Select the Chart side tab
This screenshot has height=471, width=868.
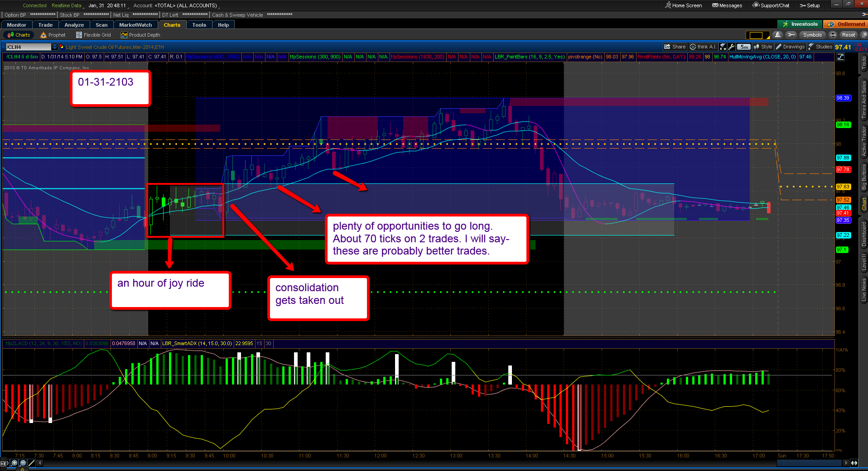coord(863,203)
